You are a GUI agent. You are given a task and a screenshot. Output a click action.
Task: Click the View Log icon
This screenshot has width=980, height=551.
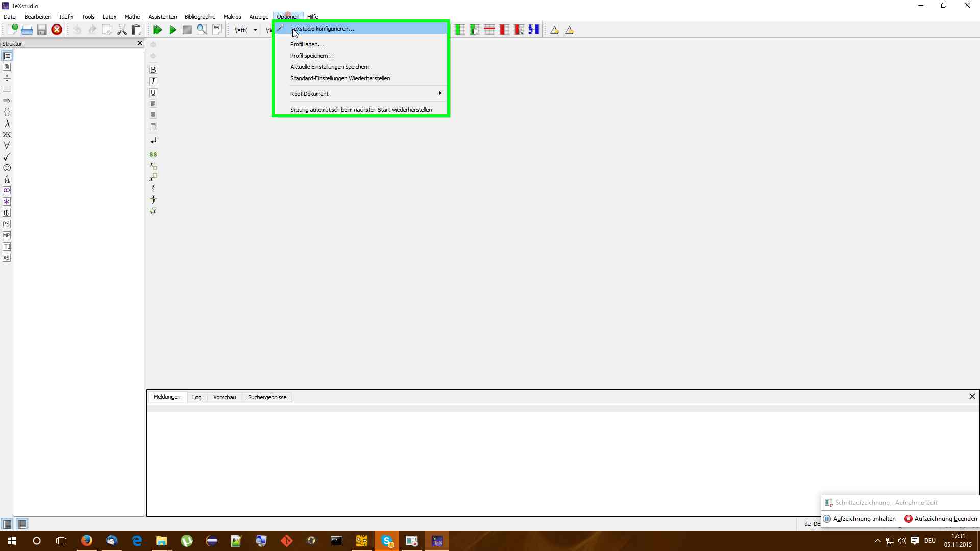pos(217,30)
